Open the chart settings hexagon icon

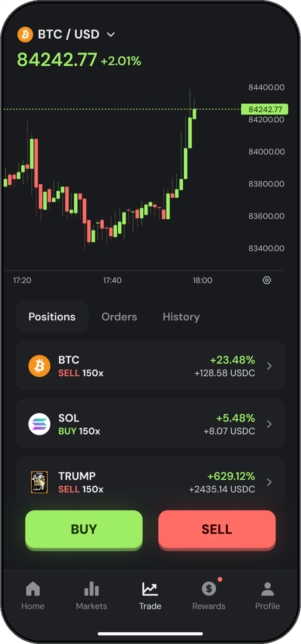267,280
